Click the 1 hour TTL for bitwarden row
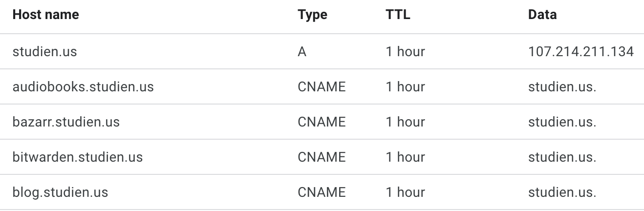 point(405,157)
